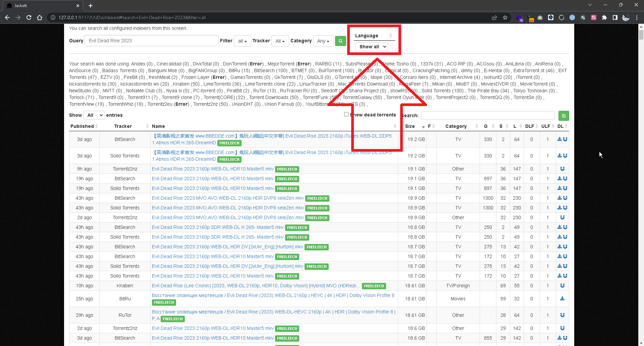
Task: Download the .torrent file for the BitRu Movies result
Action: pyautogui.click(x=562, y=299)
